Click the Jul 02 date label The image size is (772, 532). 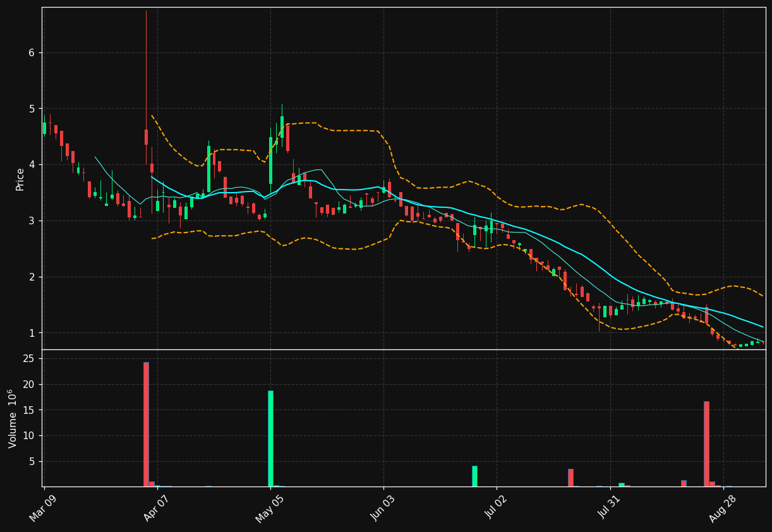coord(497,507)
